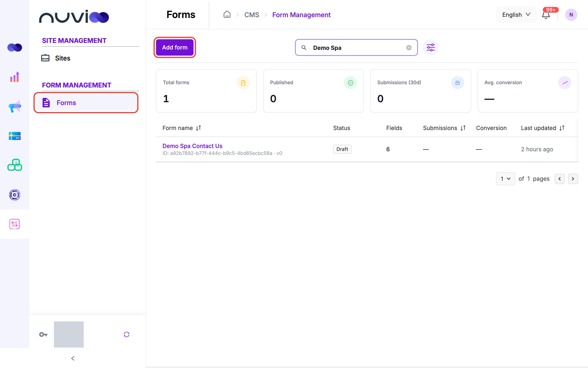The height and width of the screenshot is (368, 588).
Task: Click the Draft status badge
Action: (342, 149)
